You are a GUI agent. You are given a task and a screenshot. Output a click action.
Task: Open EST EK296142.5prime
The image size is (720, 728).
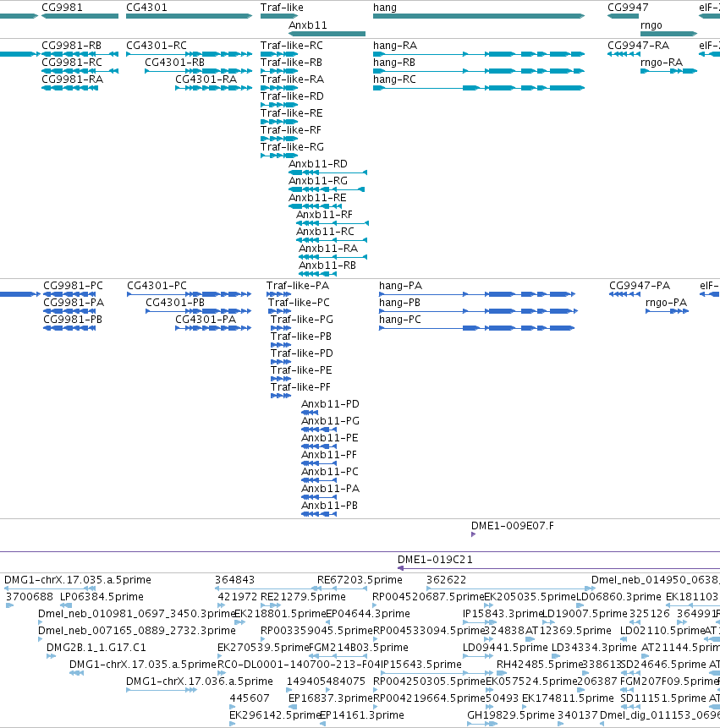275,715
